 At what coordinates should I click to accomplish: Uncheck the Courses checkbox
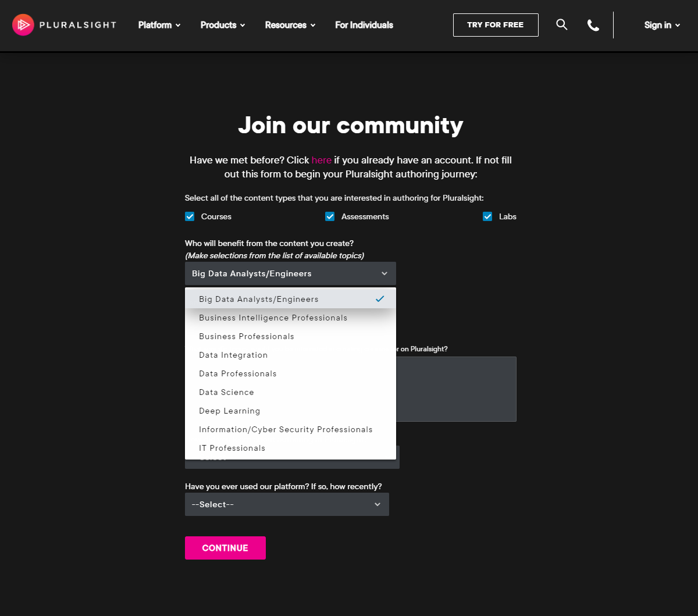(x=190, y=216)
